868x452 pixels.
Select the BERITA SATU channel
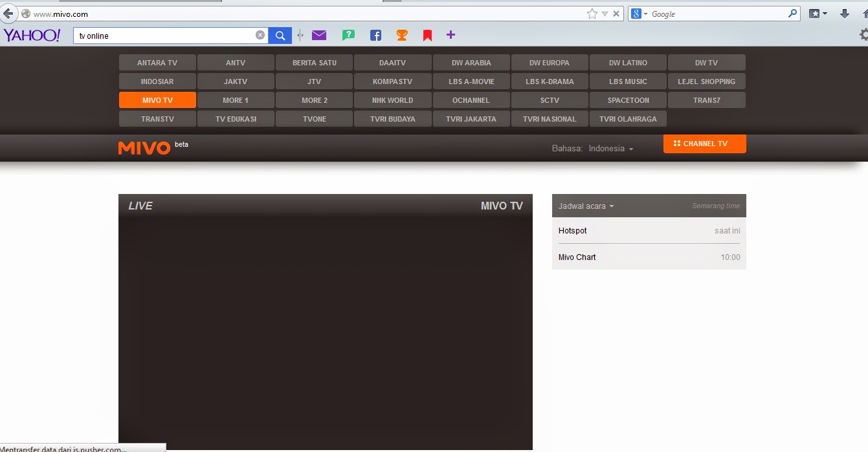tap(315, 63)
